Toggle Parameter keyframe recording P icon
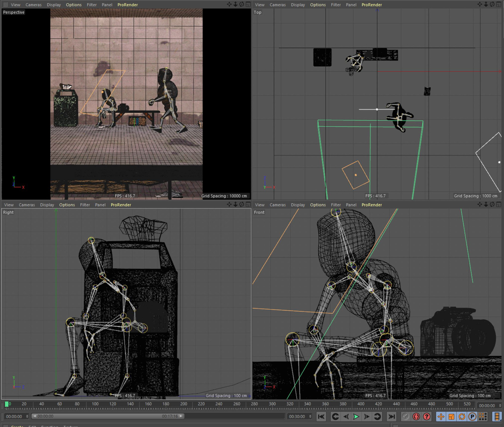Screen dimensions: 504x427 click(472, 417)
